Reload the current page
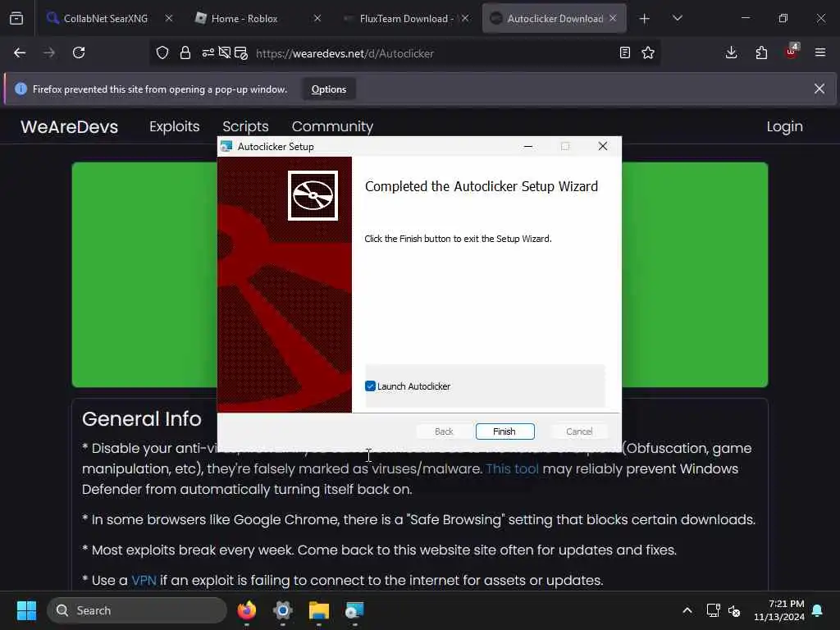This screenshot has width=840, height=630. pos(79,52)
